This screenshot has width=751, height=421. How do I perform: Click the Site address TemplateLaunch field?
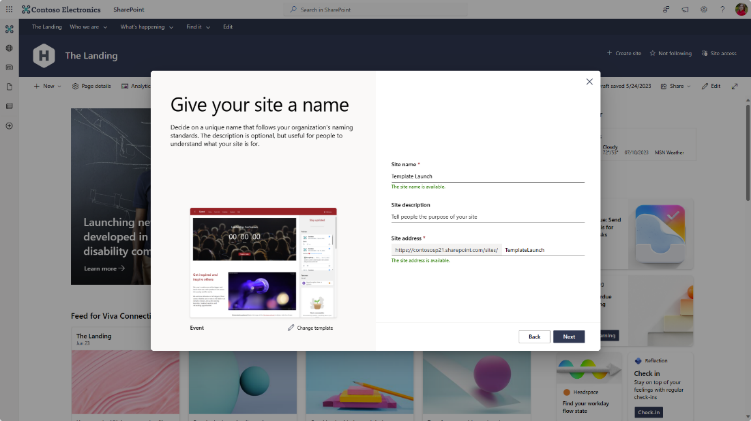point(543,250)
